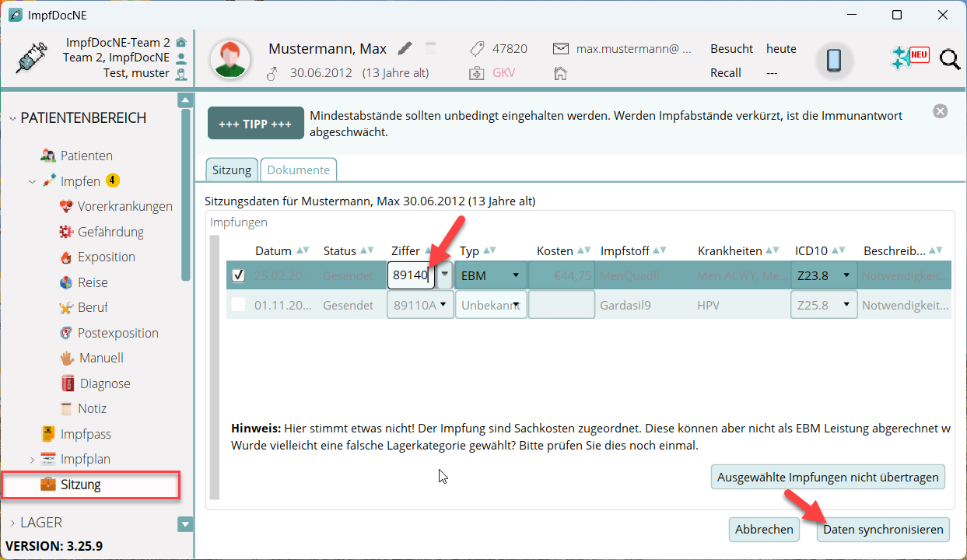Click pencil icon to edit patient name
Screen dimensions: 967x560
point(405,49)
